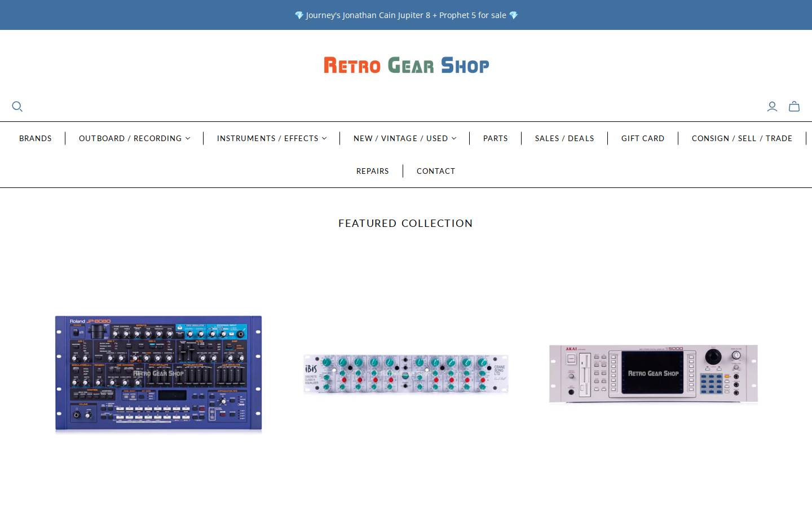The image size is (812, 508).
Task: Click the Featured Collection heading
Action: (x=405, y=224)
